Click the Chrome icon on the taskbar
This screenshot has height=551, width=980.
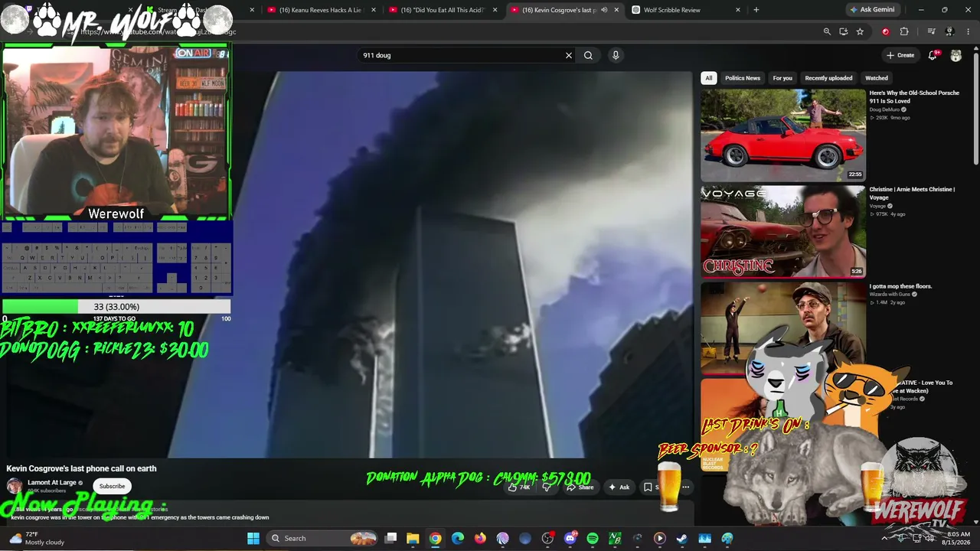coord(435,538)
